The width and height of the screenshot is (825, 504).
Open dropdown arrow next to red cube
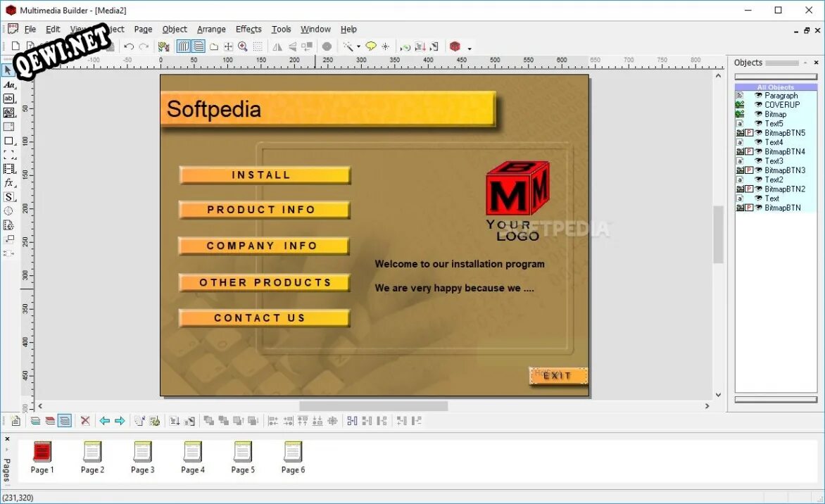(470, 48)
